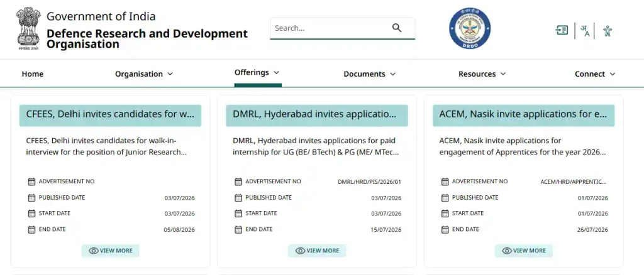644x275 pixels.
Task: Click View More on CFEES Delhi card
Action: click(111, 251)
